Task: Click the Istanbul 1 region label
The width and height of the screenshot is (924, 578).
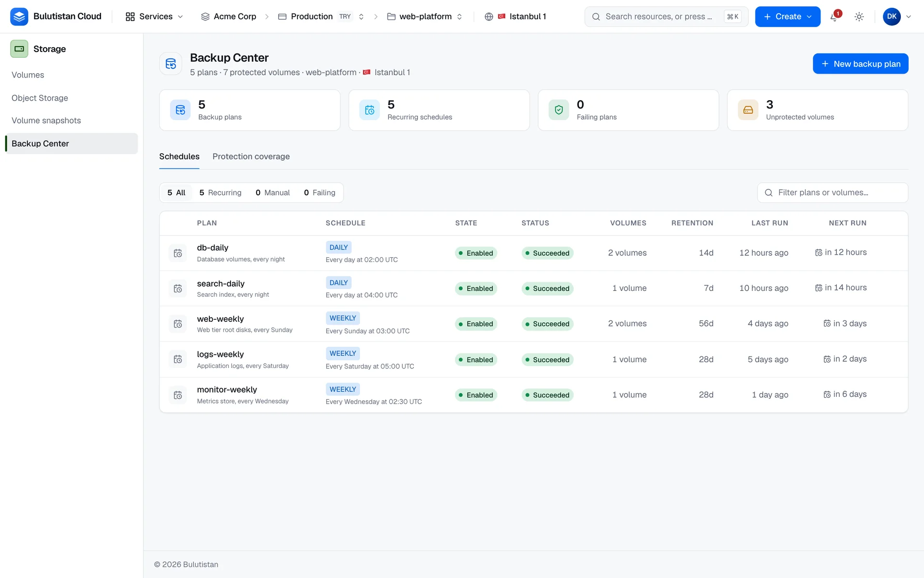Action: tap(527, 16)
